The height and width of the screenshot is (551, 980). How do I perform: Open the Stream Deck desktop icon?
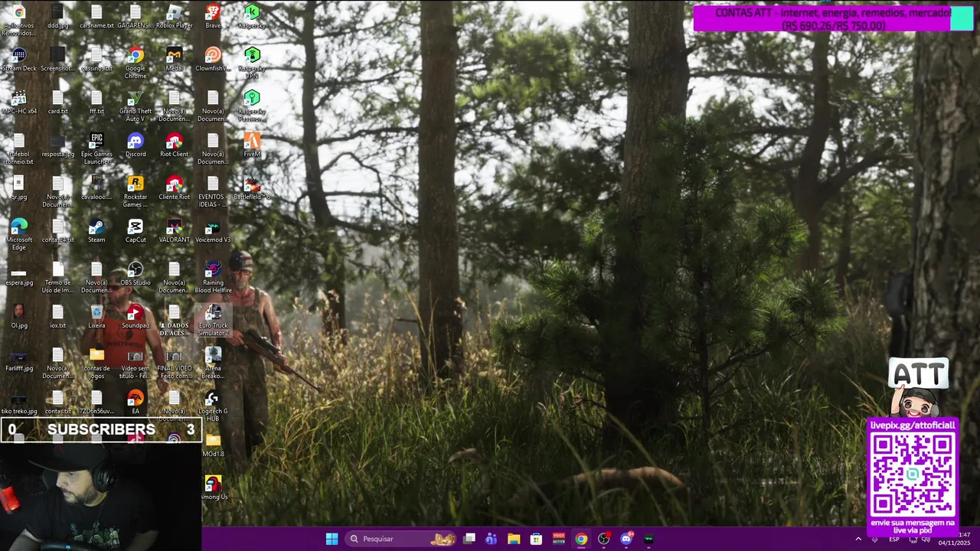19,60
